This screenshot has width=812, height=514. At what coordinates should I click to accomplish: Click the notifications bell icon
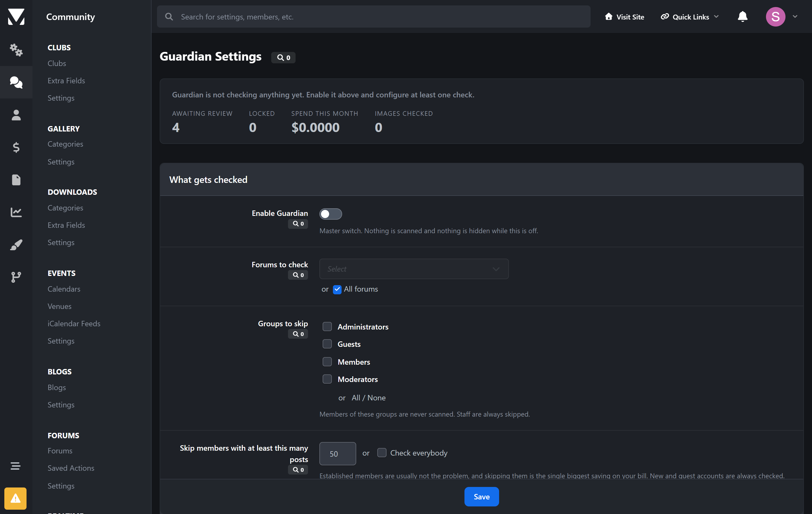(x=742, y=17)
